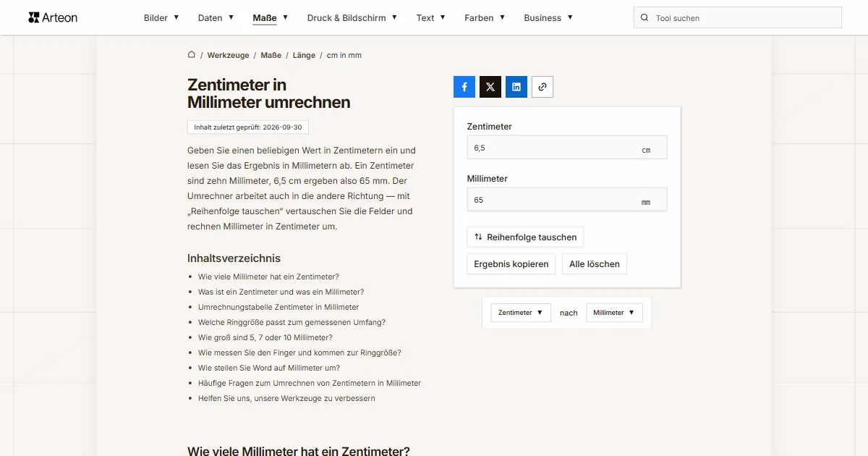The width and height of the screenshot is (868, 456).
Task: Jump to 'Helfen Sie uns' section
Action: (286, 398)
